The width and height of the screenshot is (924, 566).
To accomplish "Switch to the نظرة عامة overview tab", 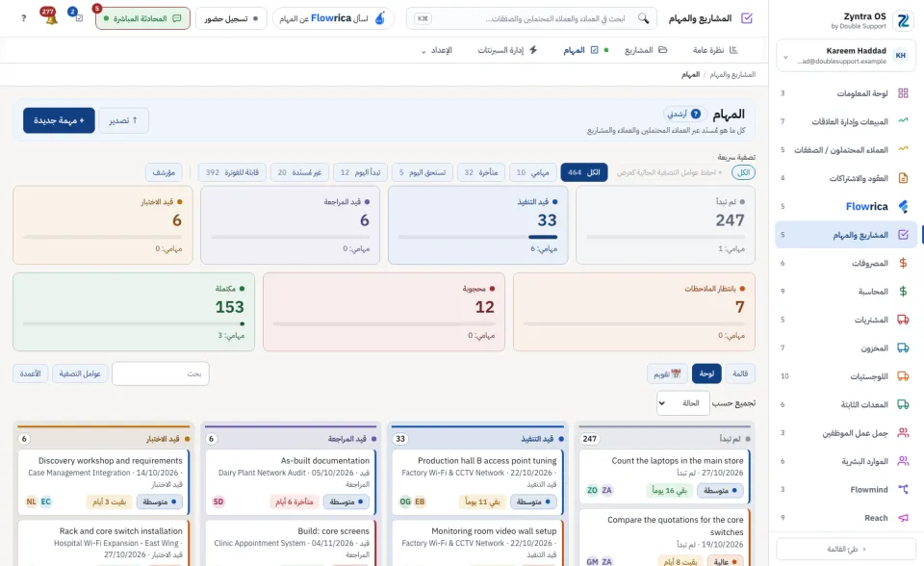I will pos(715,50).
